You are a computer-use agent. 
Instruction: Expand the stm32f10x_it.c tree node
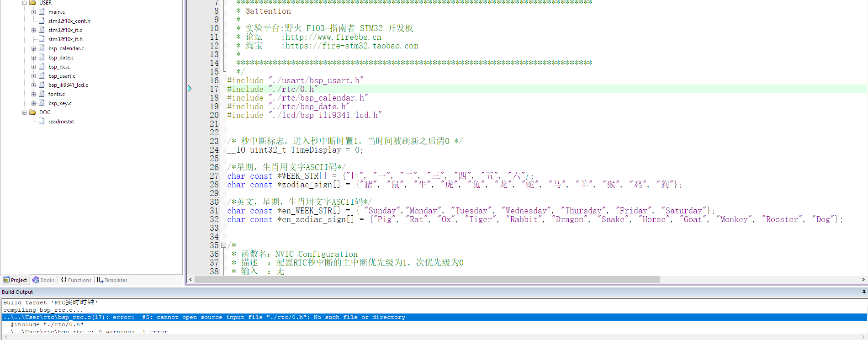coord(33,30)
